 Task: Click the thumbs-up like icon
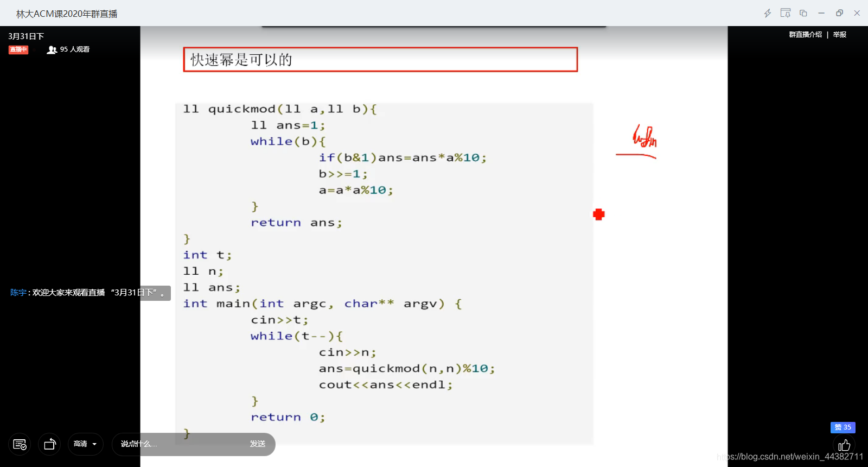tap(844, 445)
